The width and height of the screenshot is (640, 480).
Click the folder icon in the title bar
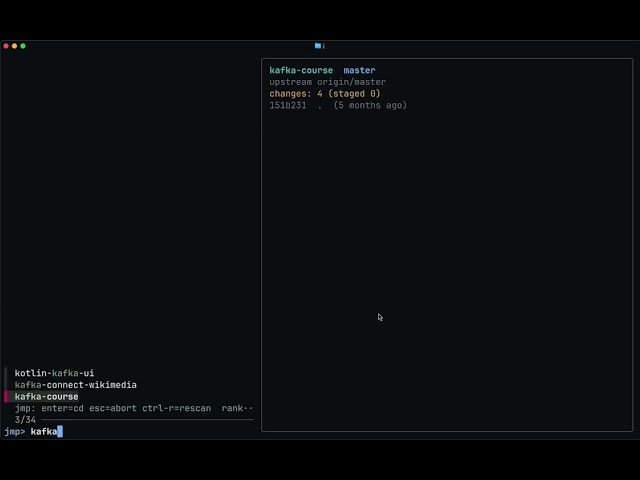click(318, 46)
